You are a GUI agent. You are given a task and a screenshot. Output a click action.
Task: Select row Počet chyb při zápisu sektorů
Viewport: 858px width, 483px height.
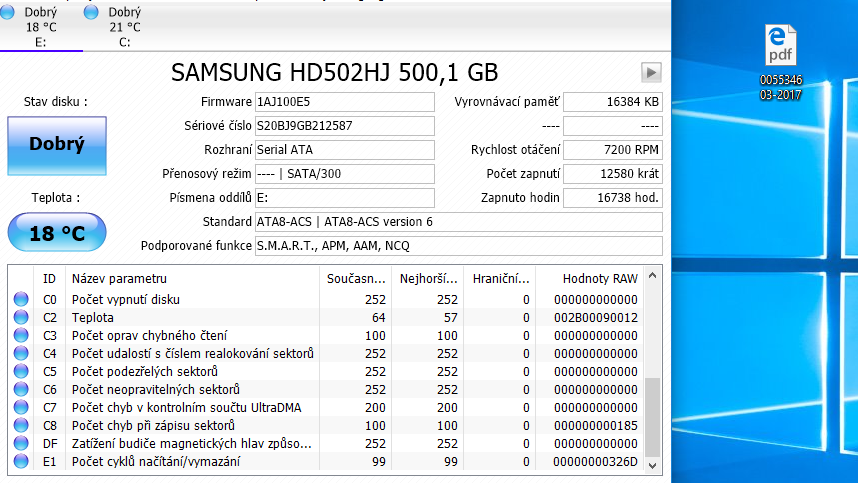point(326,425)
